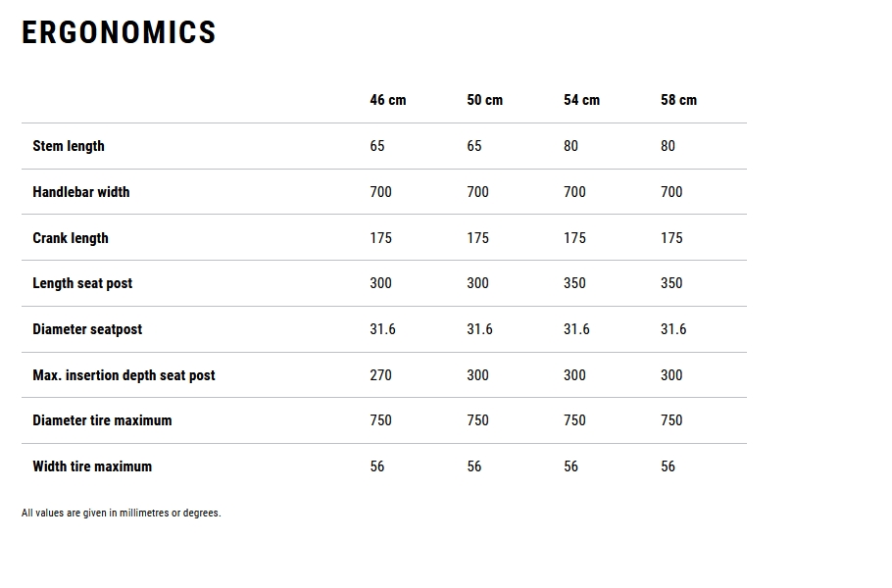Click the Width tire maximum row label
The image size is (892, 588).
pyautogui.click(x=92, y=466)
